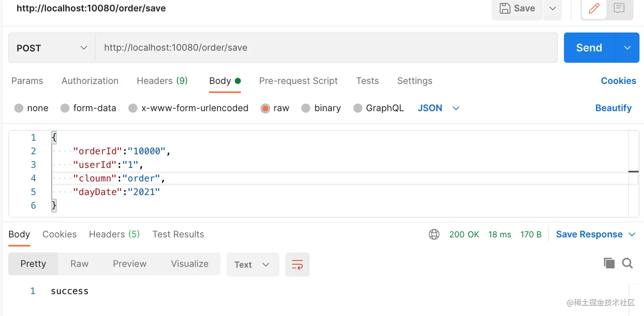Open the Pre-request Script tab
This screenshot has height=316, width=644.
(x=298, y=81)
